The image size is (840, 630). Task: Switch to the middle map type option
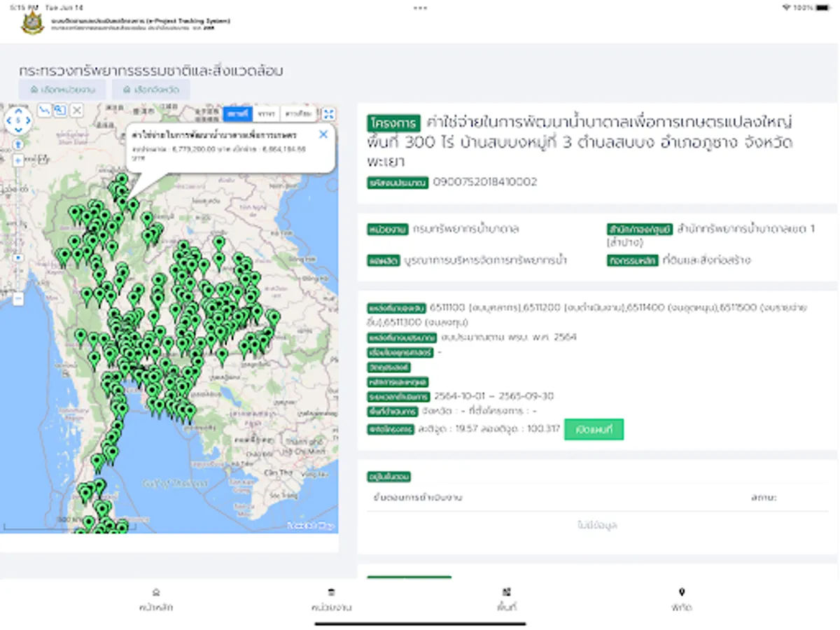265,113
